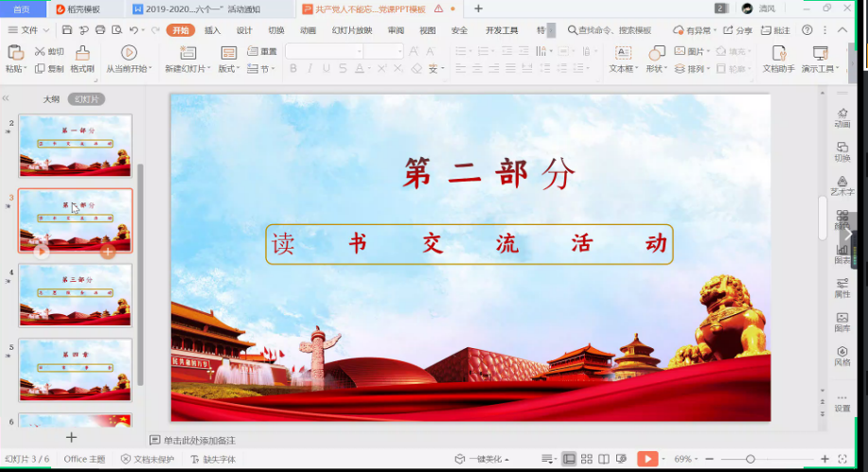Image resolution: width=868 pixels, height=472 pixels.
Task: Click the zoom slider in status bar
Action: (x=751, y=459)
